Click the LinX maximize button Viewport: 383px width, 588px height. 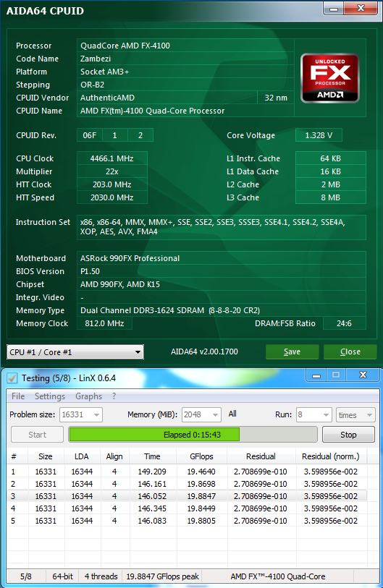336,375
